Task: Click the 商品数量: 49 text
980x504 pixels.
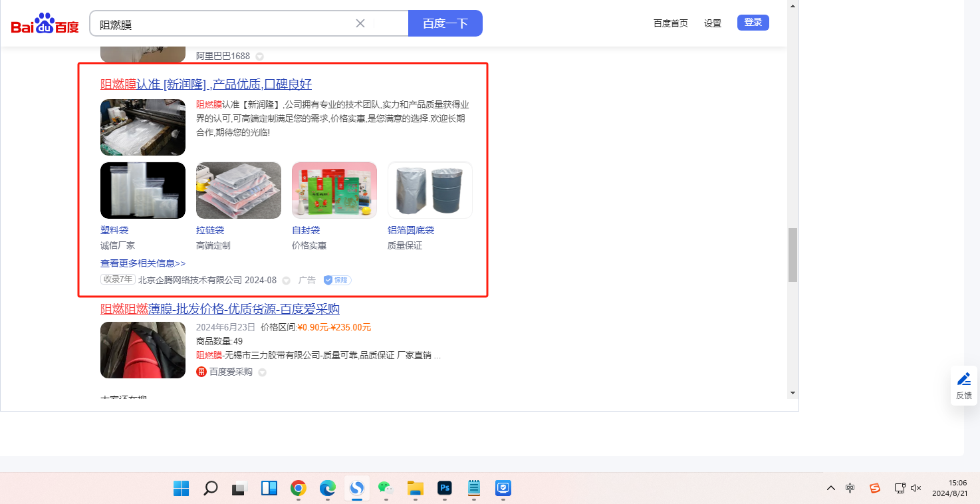Action: (219, 341)
